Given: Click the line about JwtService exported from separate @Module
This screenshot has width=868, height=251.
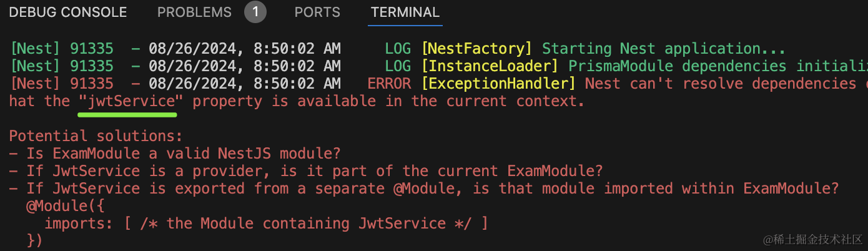Looking at the screenshot, I should click(x=424, y=189).
